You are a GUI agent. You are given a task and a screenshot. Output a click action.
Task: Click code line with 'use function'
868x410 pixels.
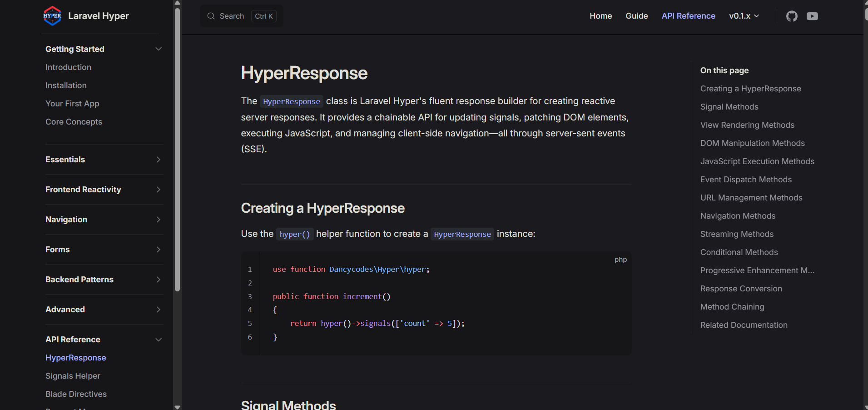pos(351,269)
